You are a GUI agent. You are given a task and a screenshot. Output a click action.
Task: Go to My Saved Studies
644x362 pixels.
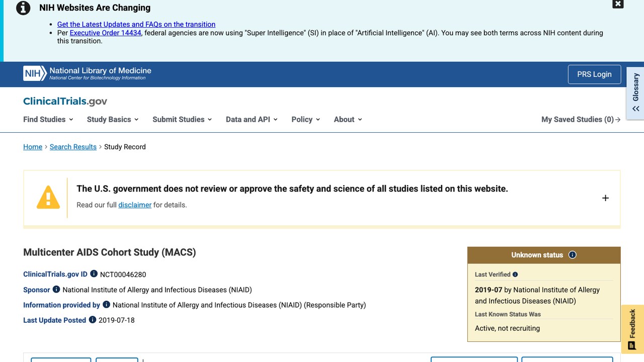coord(581,119)
